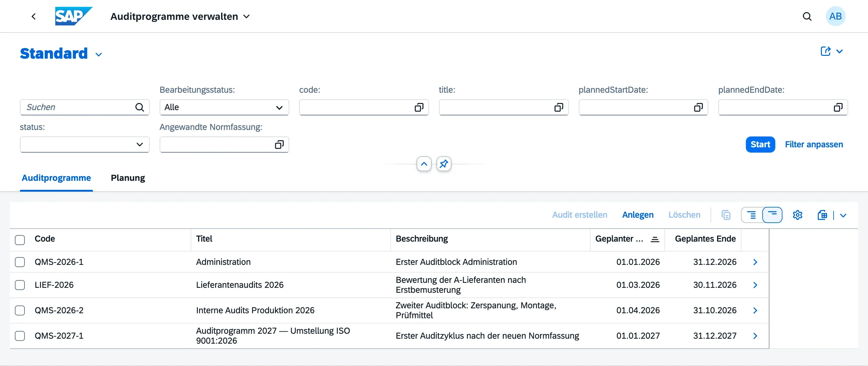Open table settings gear
This screenshot has width=868, height=366.
pyautogui.click(x=797, y=215)
